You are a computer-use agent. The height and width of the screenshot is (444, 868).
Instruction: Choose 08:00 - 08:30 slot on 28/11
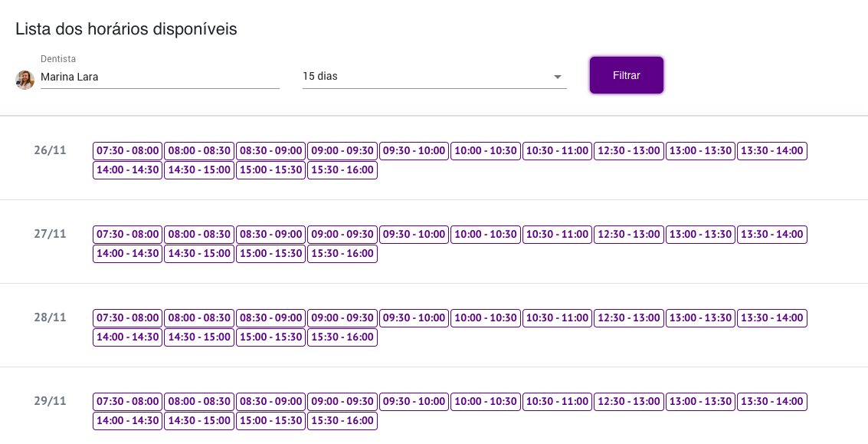(198, 318)
